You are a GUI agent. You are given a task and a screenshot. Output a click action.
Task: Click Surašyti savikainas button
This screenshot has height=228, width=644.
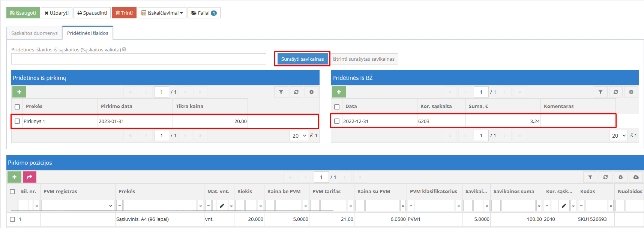[302, 59]
